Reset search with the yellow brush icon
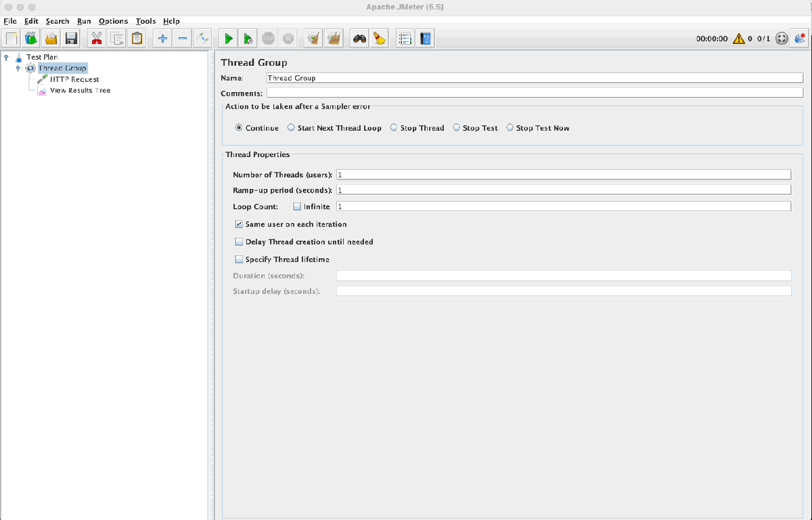The image size is (812, 520). [380, 39]
